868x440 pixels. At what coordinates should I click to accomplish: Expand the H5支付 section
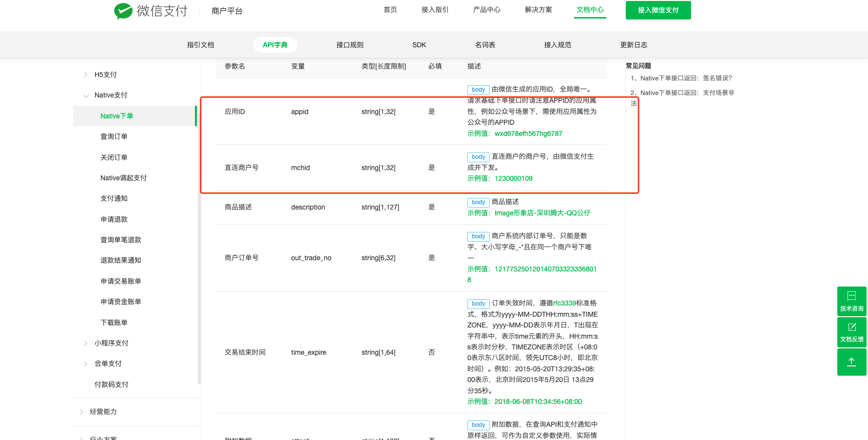105,74
